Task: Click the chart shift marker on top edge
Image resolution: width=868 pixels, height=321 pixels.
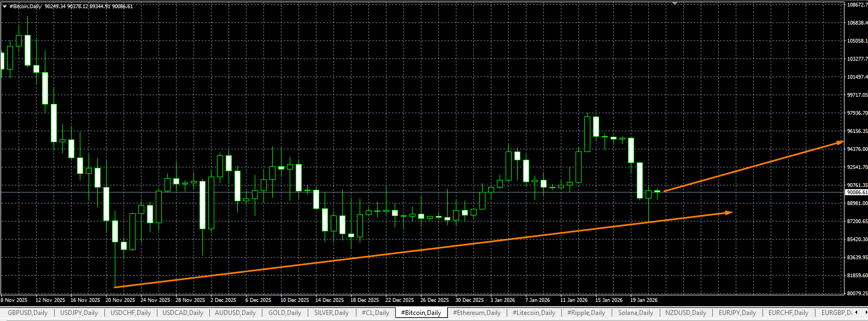Action: click(675, 3)
